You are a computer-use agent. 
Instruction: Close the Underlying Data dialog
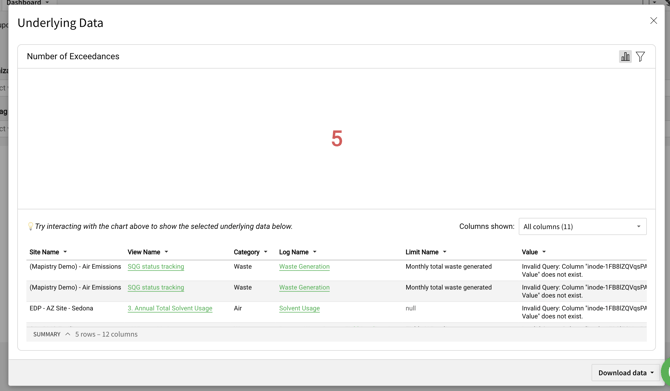653,21
